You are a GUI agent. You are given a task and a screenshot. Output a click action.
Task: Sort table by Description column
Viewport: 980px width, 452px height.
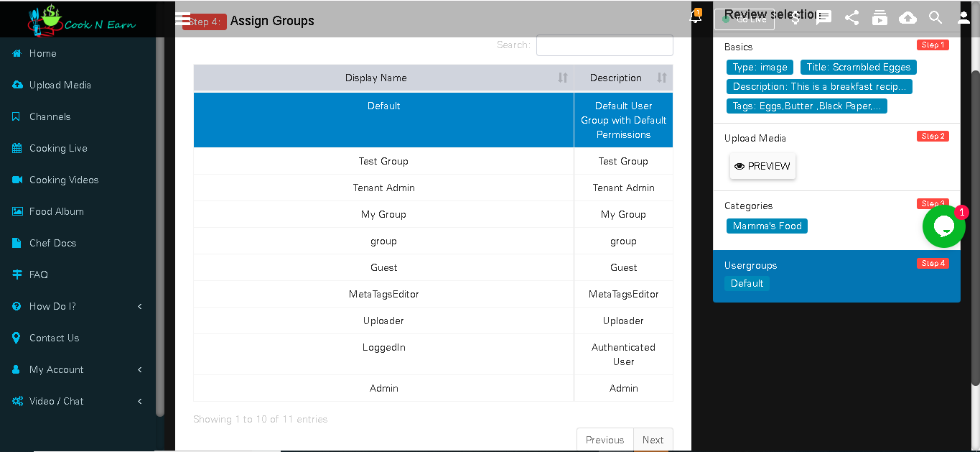pos(623,78)
